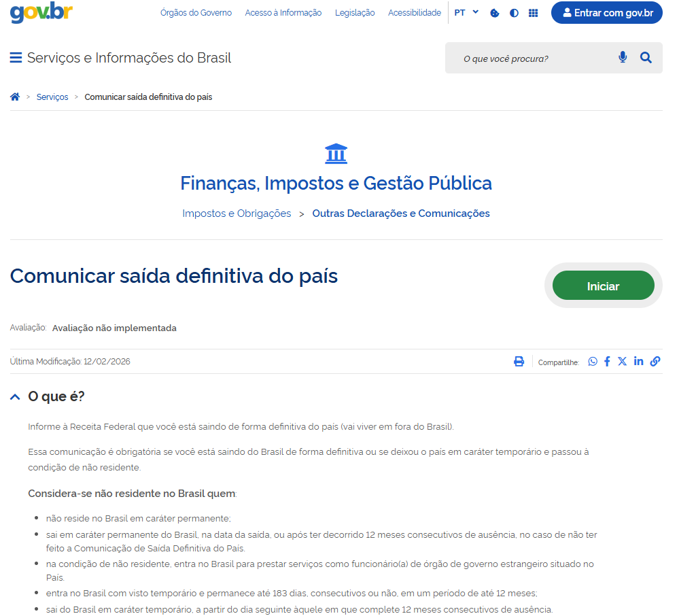Share the page via WhatsApp icon

point(593,362)
